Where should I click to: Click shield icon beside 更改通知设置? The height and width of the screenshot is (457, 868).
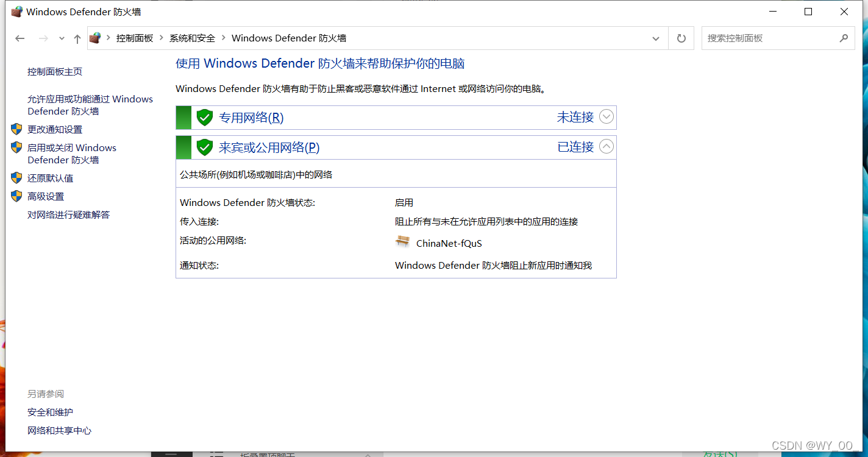point(16,129)
